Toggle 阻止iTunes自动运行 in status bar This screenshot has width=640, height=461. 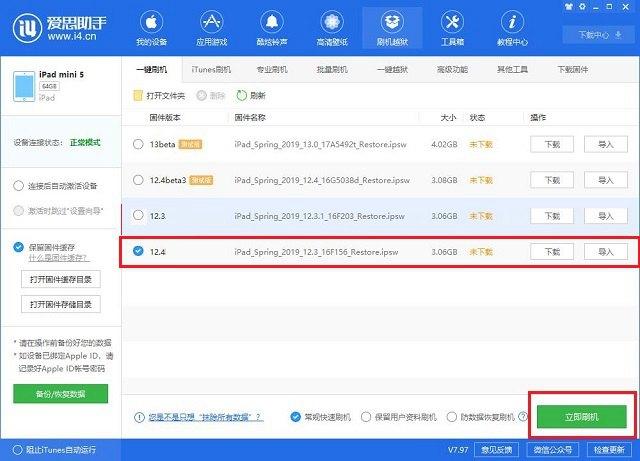tap(18, 450)
